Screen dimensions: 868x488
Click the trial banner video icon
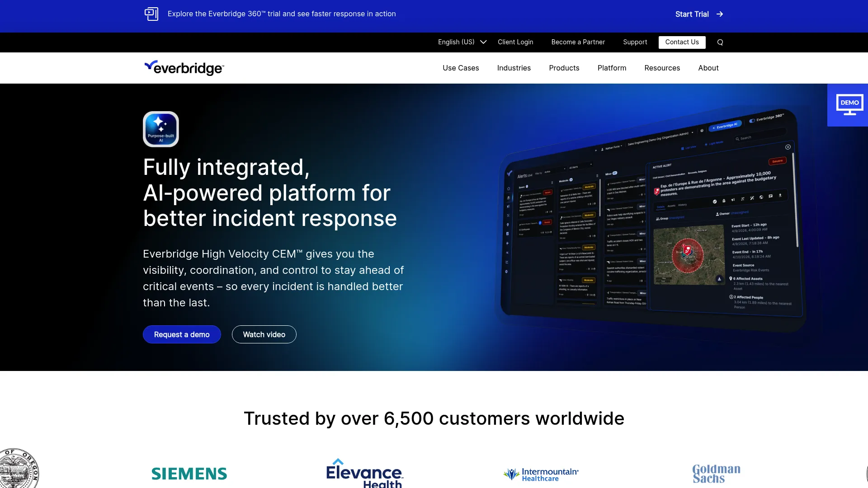(x=151, y=14)
